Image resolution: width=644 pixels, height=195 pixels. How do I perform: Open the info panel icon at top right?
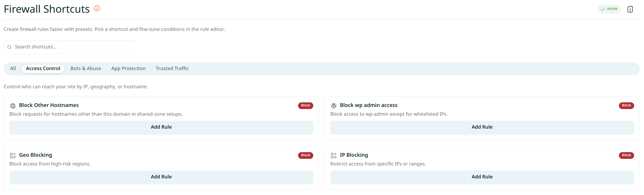point(630,9)
